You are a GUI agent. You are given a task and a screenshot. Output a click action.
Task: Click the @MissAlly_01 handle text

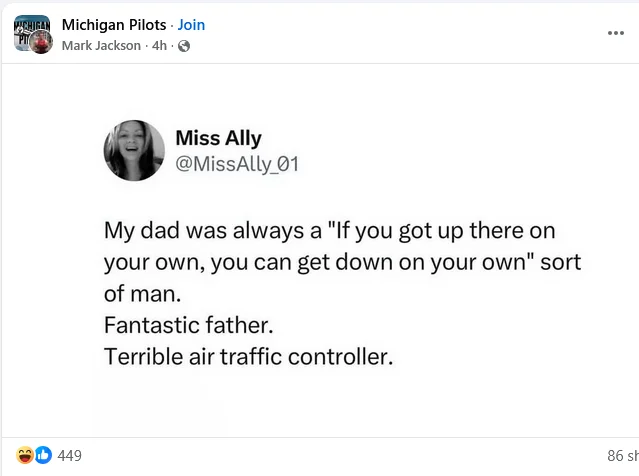[237, 164]
